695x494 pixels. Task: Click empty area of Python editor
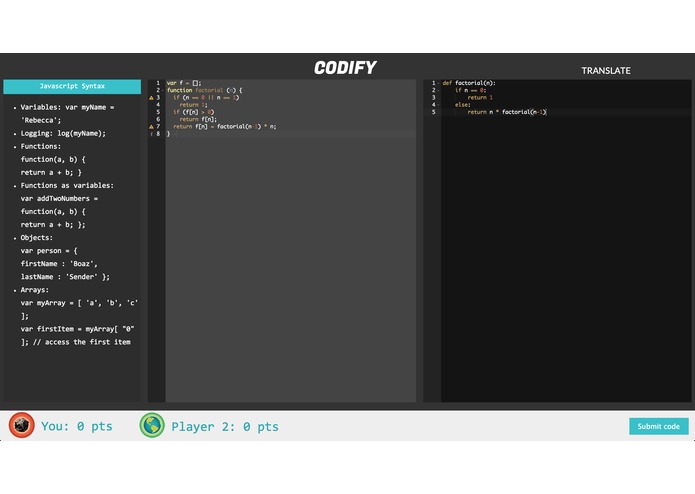566,257
